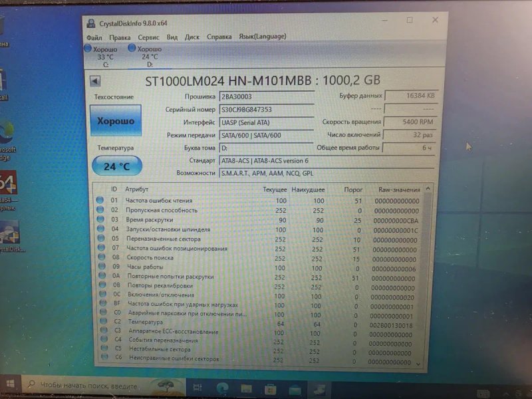The image size is (532, 399).
Task: Click the Порог column header
Action: 353,190
